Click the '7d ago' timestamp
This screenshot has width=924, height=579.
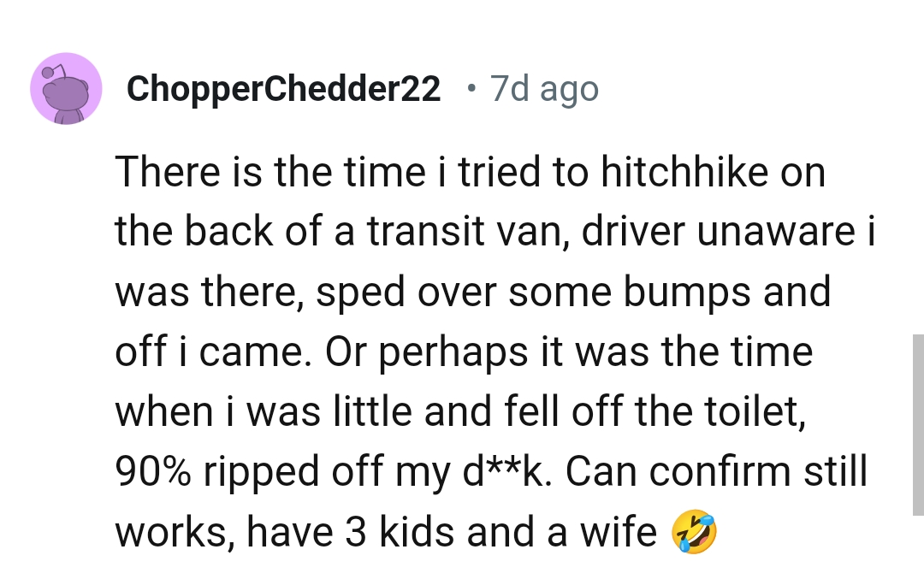coord(543,87)
